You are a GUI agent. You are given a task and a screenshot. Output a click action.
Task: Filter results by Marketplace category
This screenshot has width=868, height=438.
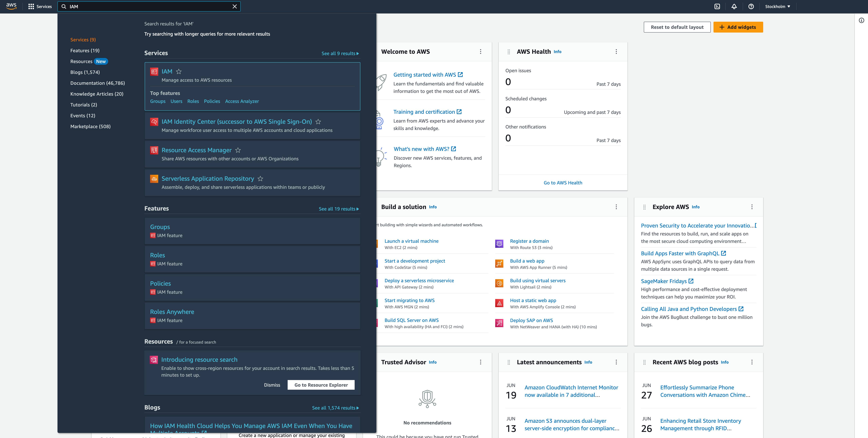(90, 127)
